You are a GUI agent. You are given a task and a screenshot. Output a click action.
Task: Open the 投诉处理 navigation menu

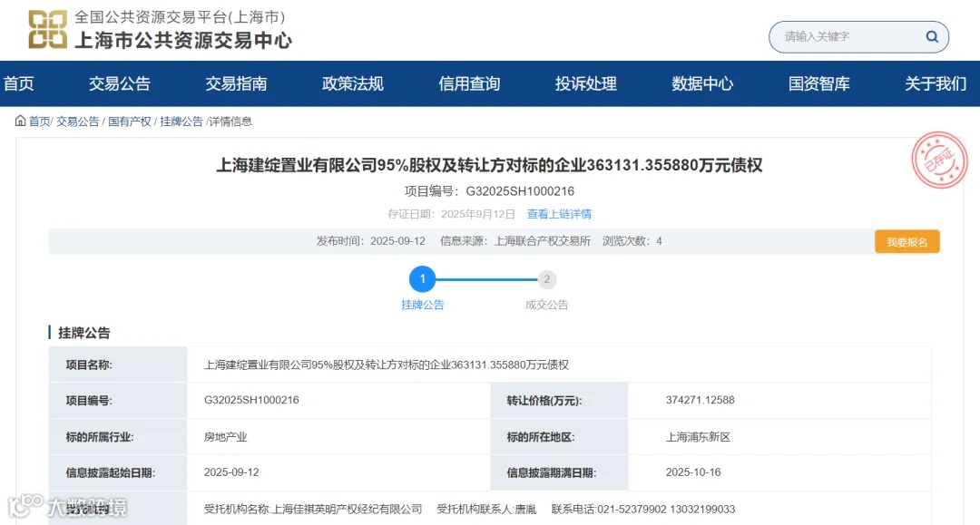(585, 83)
